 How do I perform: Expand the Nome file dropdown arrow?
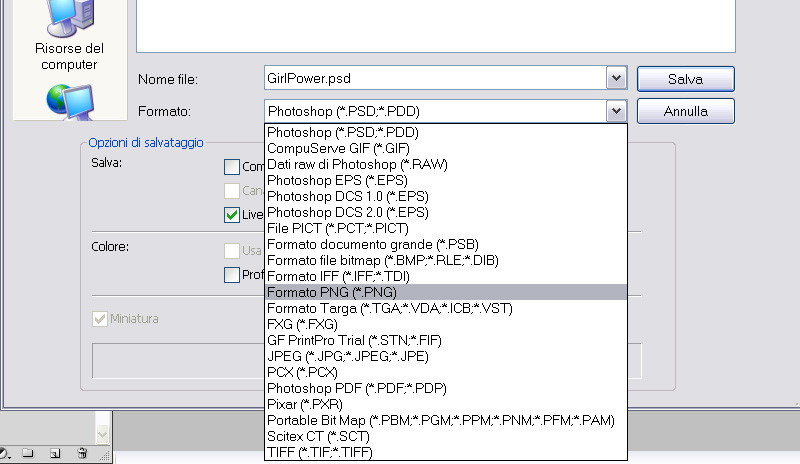click(617, 78)
